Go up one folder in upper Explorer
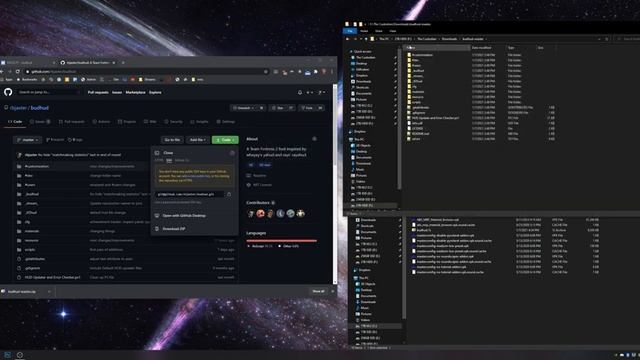 (x=366, y=39)
